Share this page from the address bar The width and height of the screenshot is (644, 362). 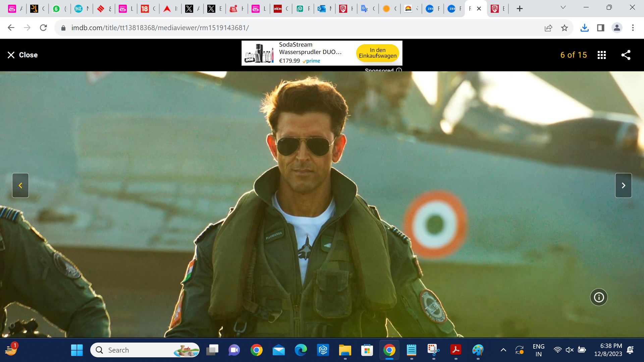pos(548,28)
